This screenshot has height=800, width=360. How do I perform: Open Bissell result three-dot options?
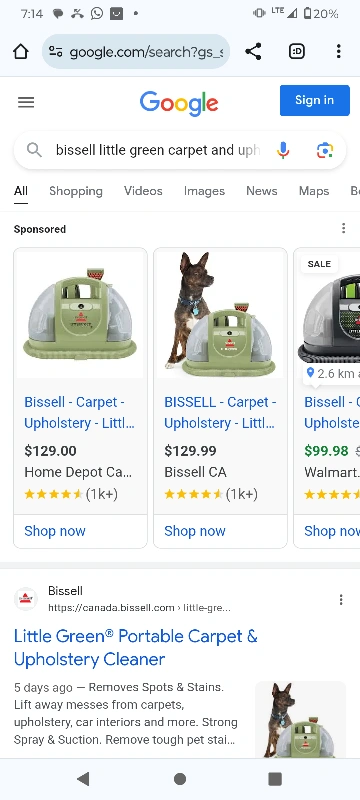(341, 599)
